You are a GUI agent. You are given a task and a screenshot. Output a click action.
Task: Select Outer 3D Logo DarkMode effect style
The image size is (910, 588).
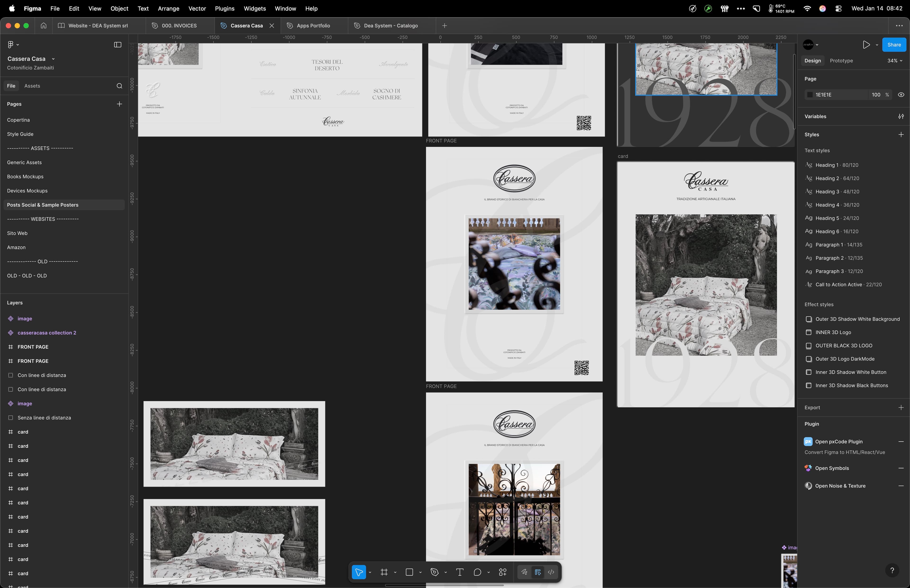click(840, 359)
